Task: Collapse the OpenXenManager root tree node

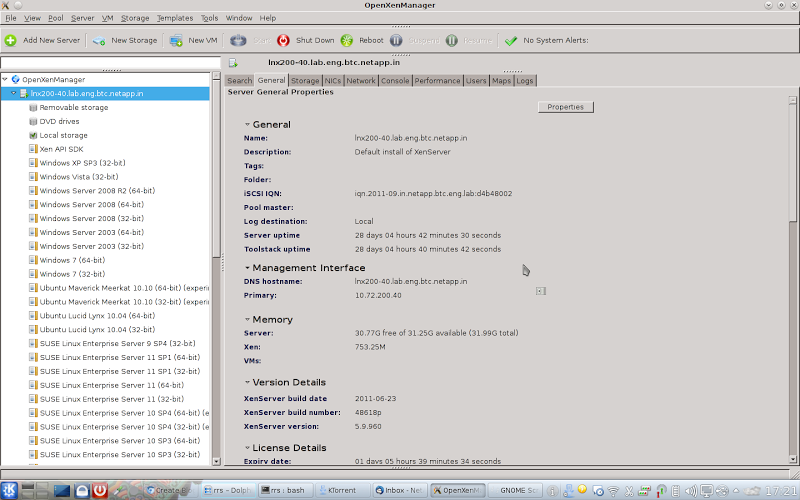Action: 5,80
